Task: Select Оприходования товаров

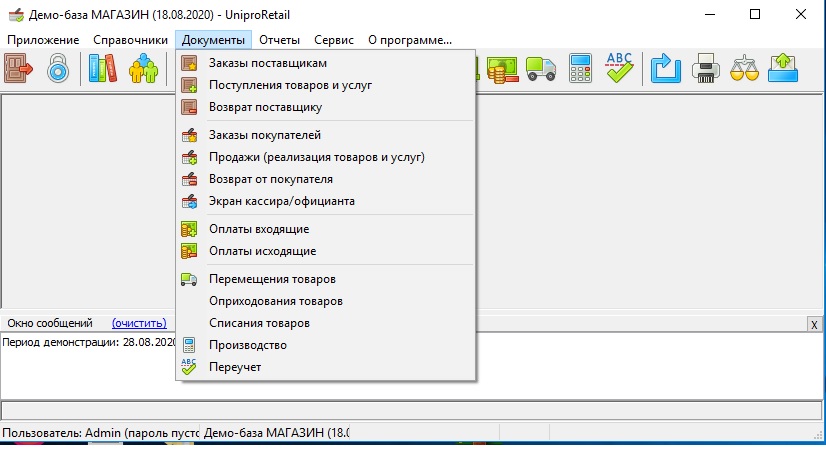Action: click(x=326, y=302)
